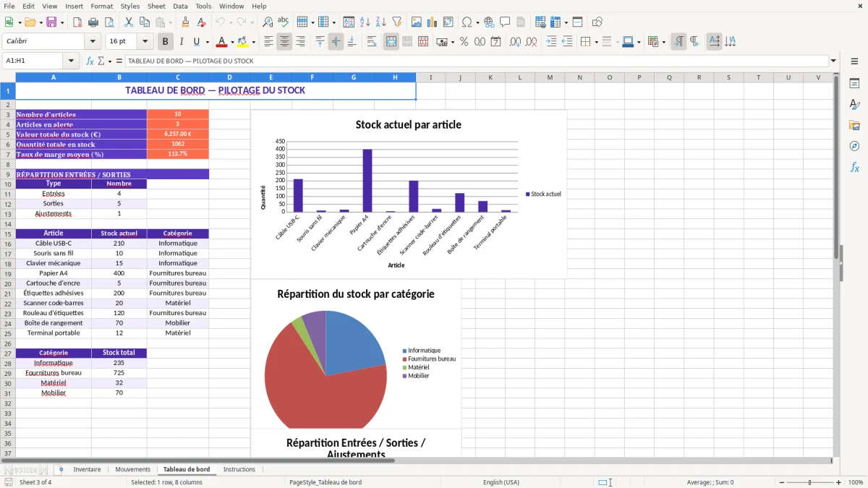Click the Cut scissors icon
The image size is (868, 488).
128,22
